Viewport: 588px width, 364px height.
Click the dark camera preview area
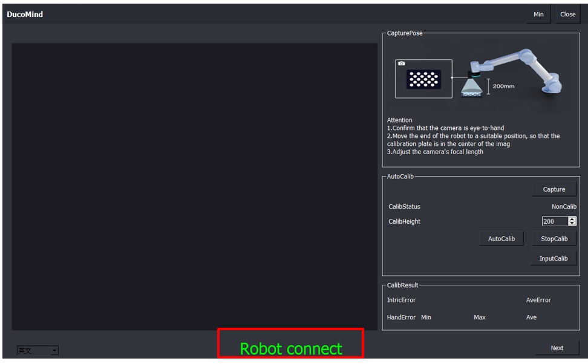click(194, 187)
